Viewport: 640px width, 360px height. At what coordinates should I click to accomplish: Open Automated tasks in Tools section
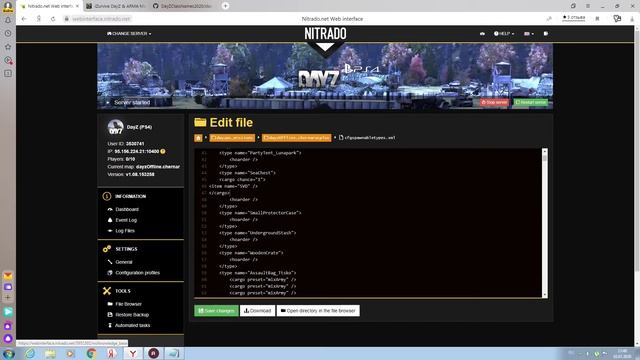[x=132, y=325]
